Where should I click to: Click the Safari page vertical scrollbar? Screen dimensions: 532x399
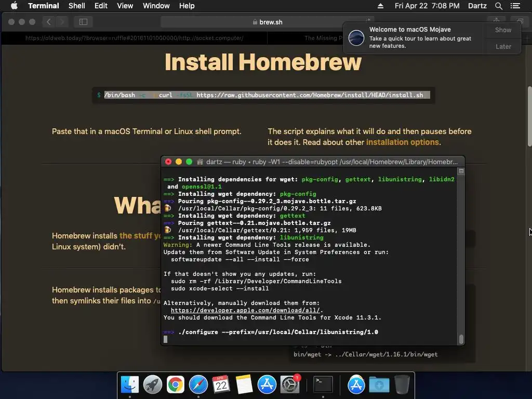[x=529, y=117]
